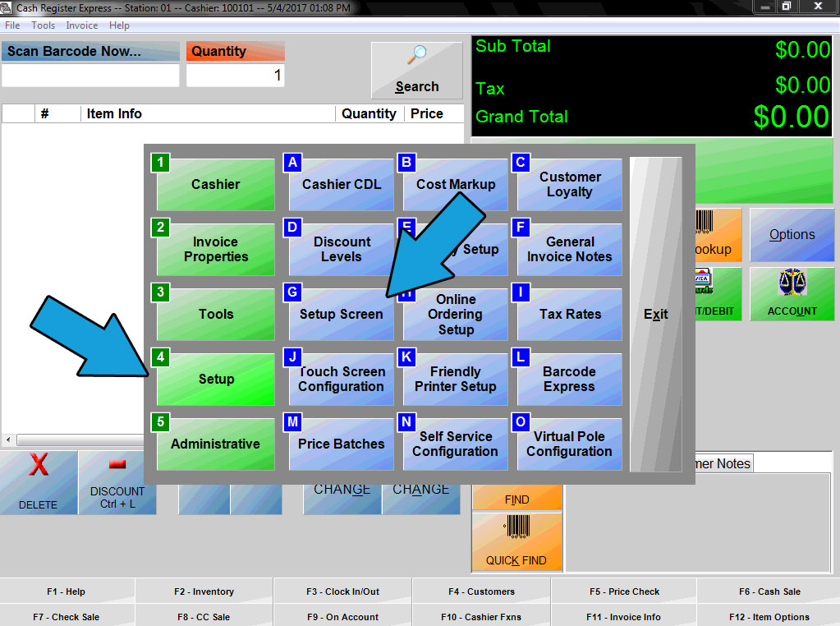Click the Sub Total amount display

click(x=802, y=49)
